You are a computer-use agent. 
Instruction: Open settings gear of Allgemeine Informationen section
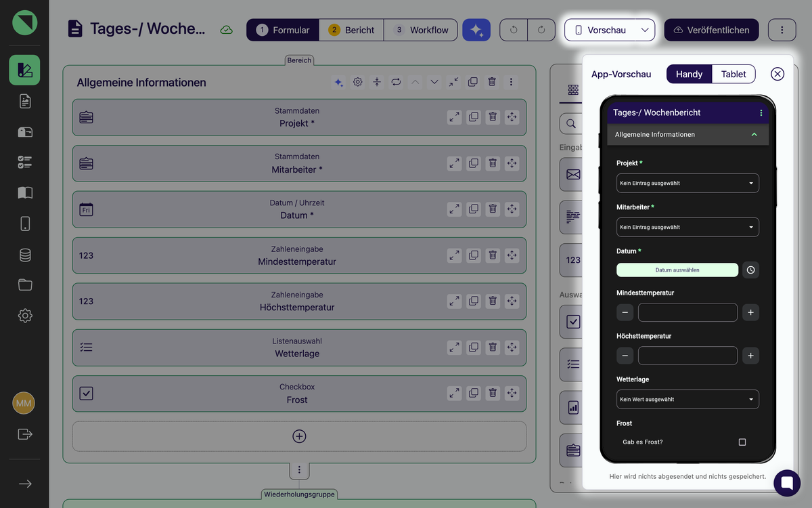pos(358,82)
